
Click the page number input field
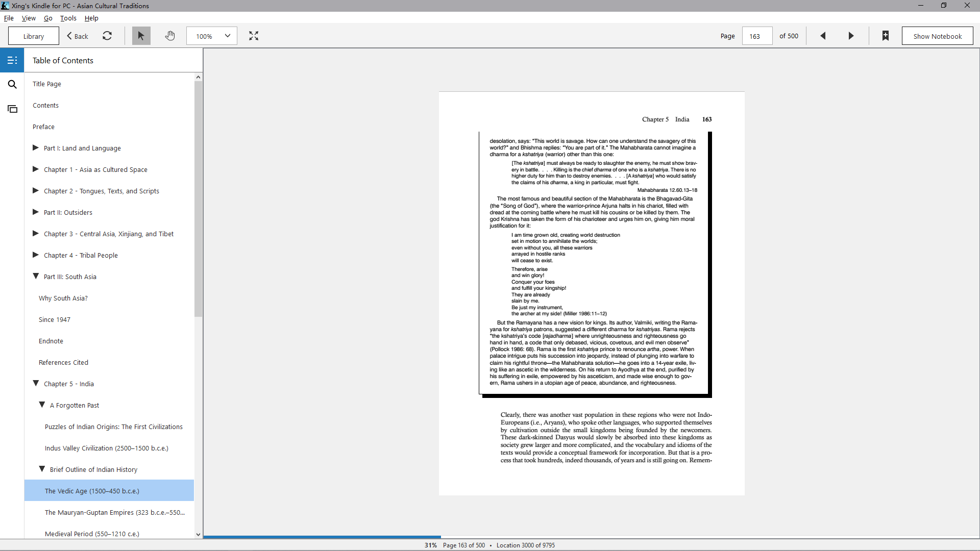pyautogui.click(x=757, y=36)
